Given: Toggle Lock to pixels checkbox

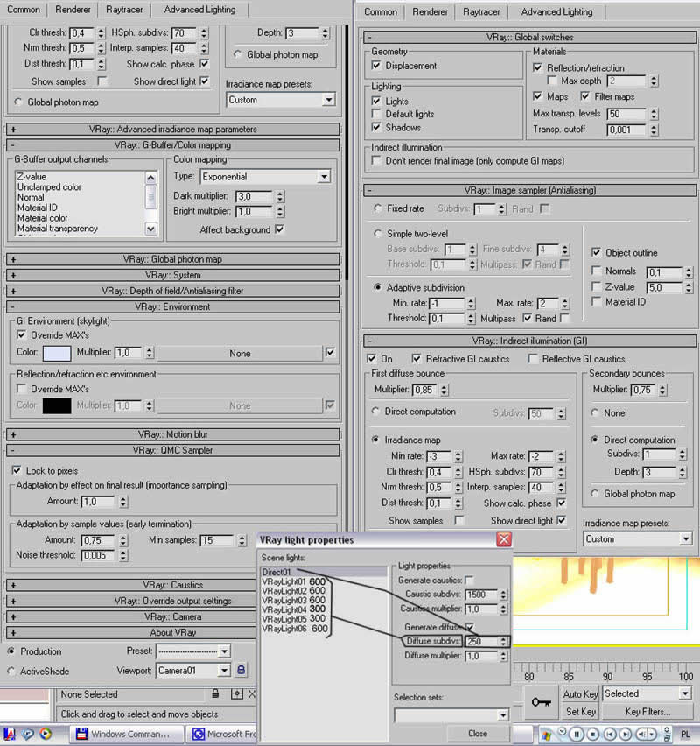Looking at the screenshot, I should [17, 470].
